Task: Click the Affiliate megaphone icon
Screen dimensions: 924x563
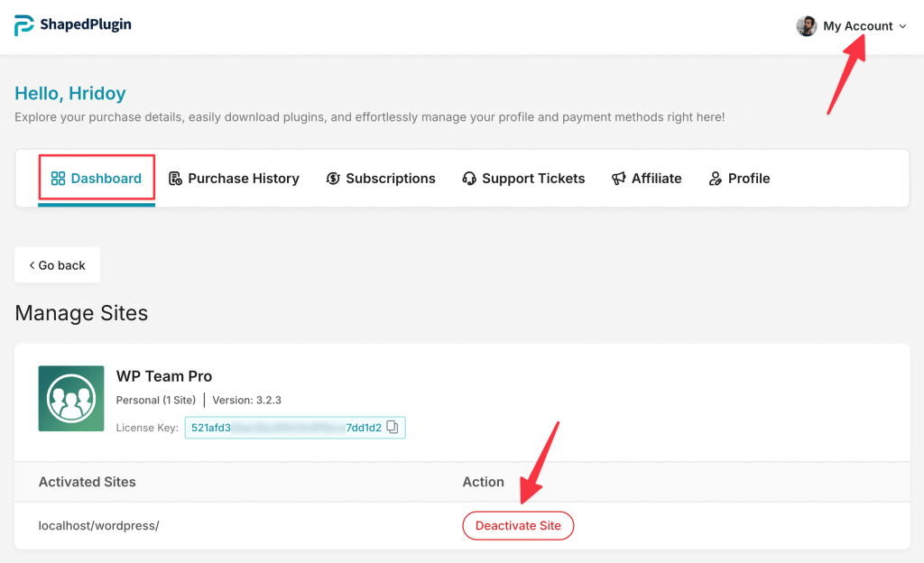Action: point(618,179)
